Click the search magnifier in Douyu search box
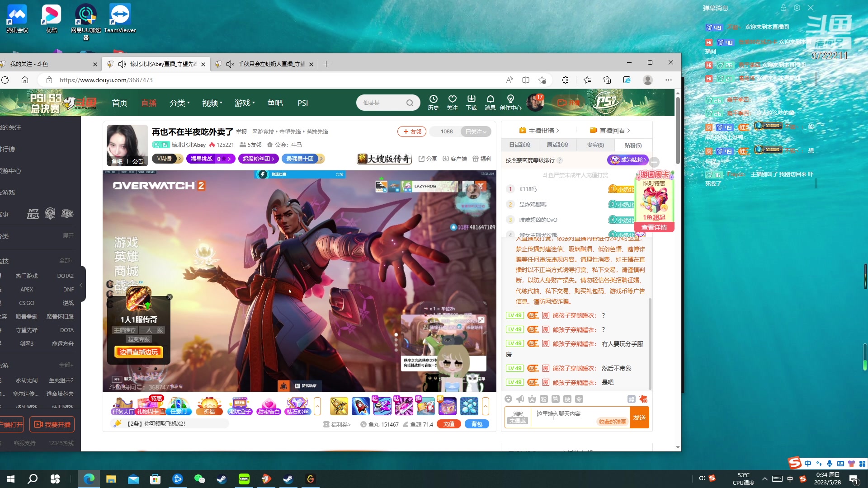Viewport: 868px width, 488px height. coord(410,103)
